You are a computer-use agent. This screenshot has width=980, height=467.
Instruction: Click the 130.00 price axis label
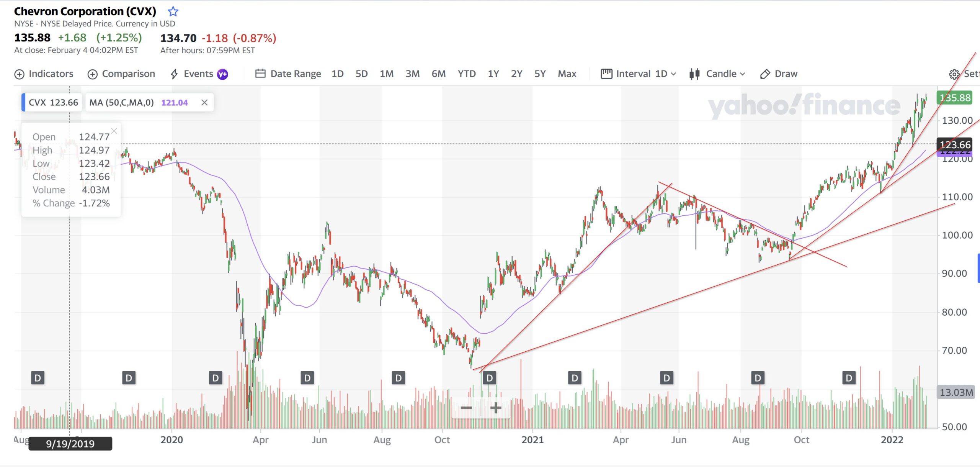pos(957,121)
